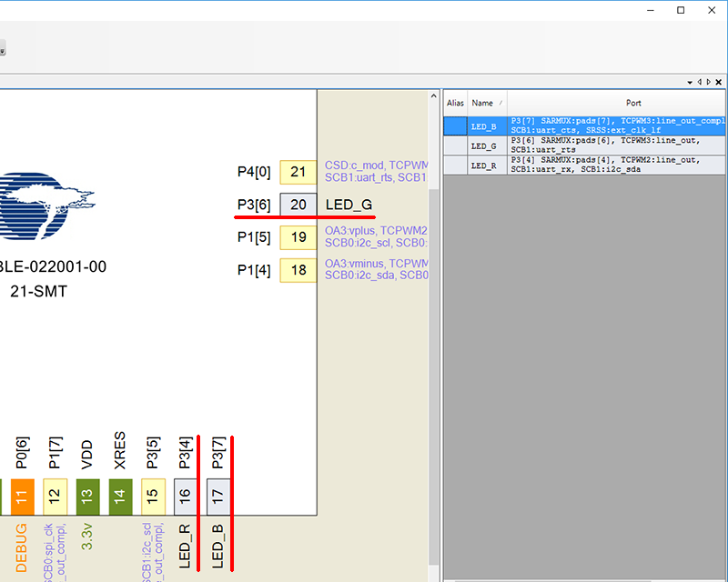
Task: Click pin 21 box for P4[0]
Action: (x=298, y=172)
